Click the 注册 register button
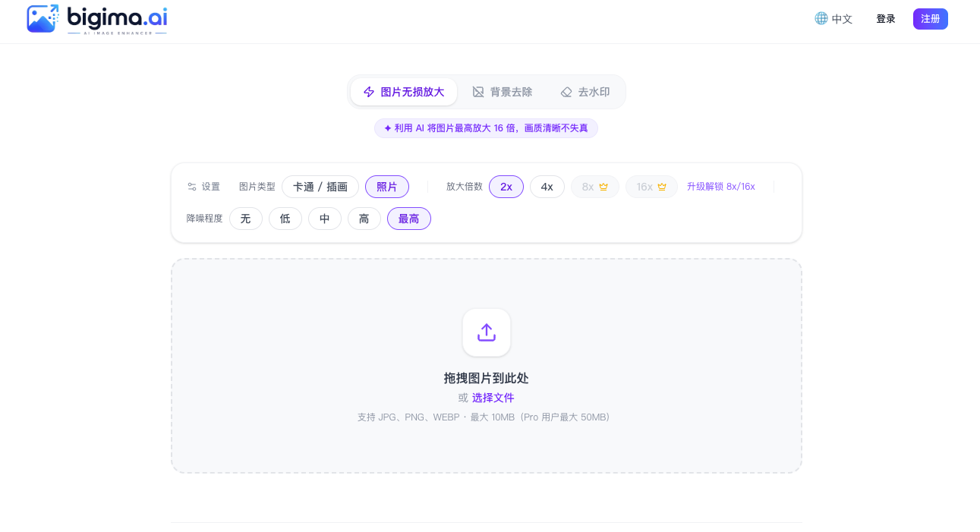 coord(931,19)
